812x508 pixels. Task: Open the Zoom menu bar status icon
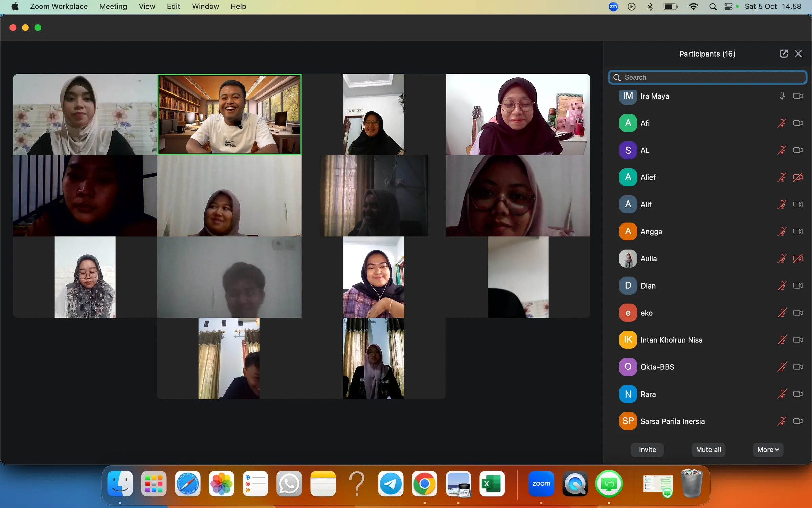[613, 7]
